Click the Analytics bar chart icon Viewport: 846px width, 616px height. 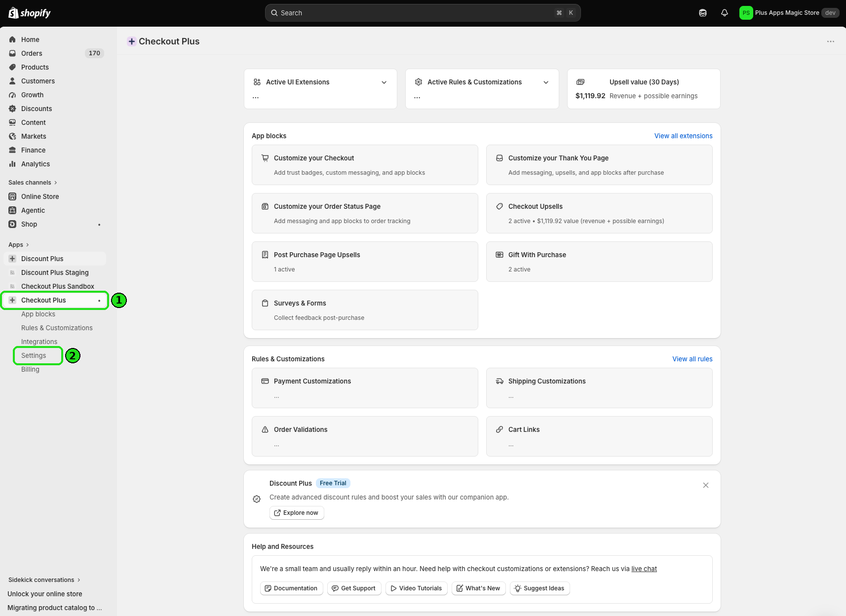(12, 164)
